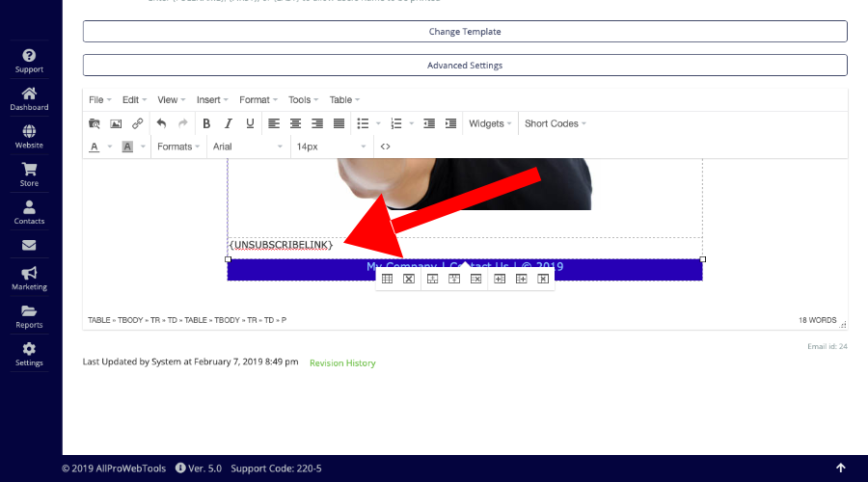Open the Insert menu
The width and height of the screenshot is (868, 482).
pyautogui.click(x=212, y=99)
